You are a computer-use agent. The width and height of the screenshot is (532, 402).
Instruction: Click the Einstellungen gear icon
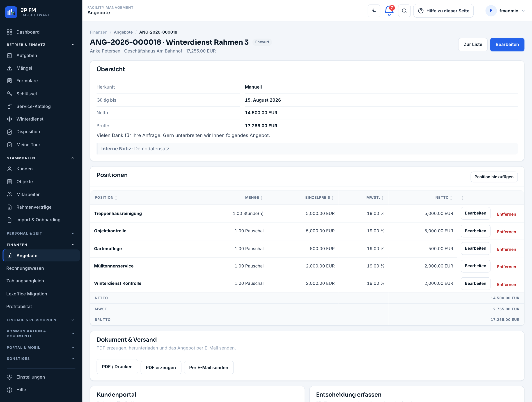[x=9, y=377]
